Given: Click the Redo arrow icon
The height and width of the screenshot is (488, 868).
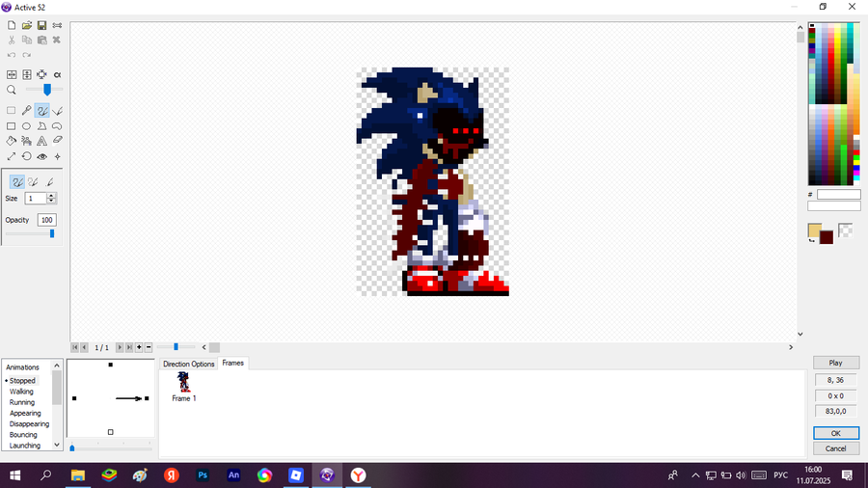Looking at the screenshot, I should point(27,55).
